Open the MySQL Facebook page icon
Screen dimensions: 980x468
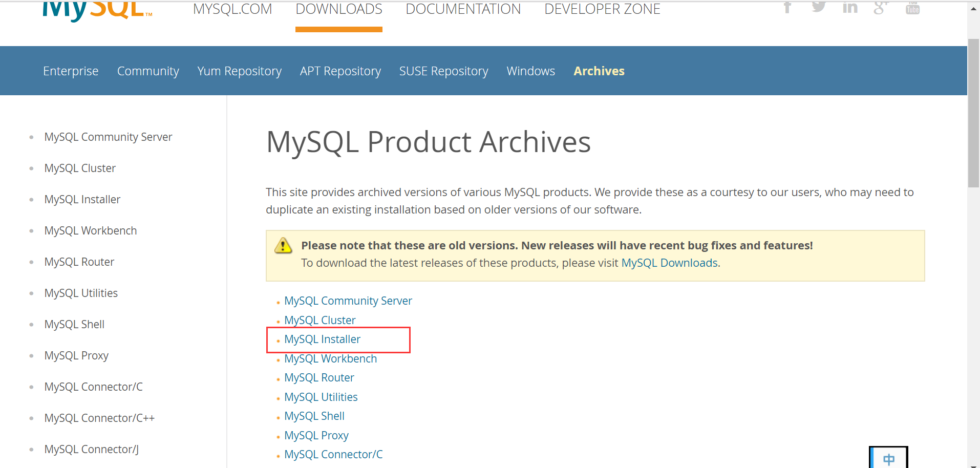[787, 7]
